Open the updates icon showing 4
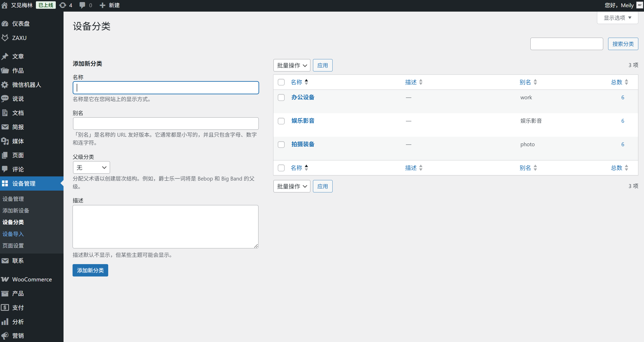 tap(63, 5)
